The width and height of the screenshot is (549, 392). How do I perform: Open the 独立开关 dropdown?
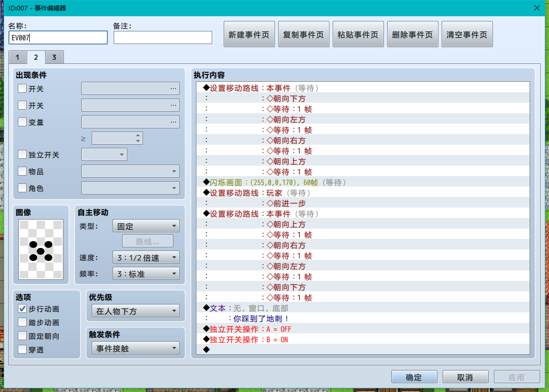click(104, 155)
